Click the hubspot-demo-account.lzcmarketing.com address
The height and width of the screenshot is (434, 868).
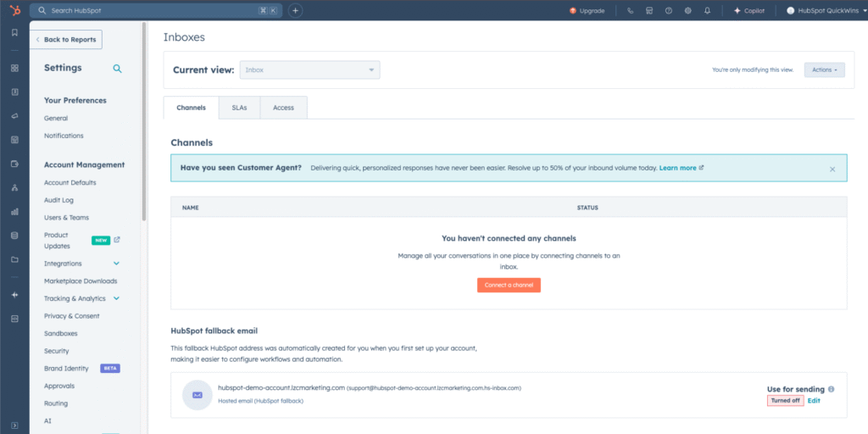[x=281, y=387]
